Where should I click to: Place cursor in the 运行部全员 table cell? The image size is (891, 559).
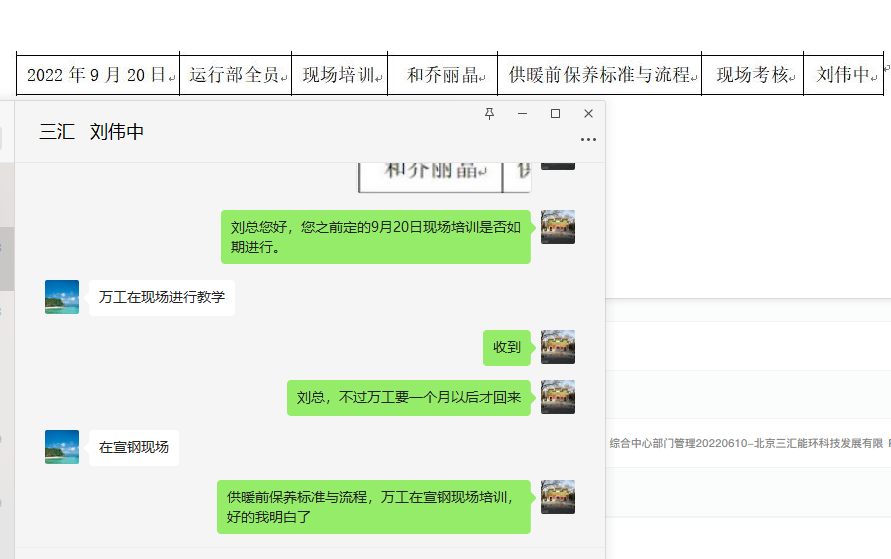[x=235, y=75]
